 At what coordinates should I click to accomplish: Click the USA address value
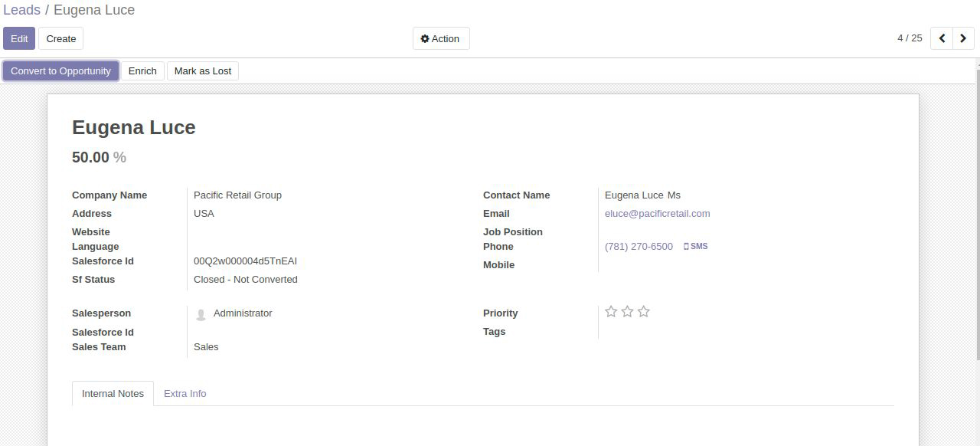(x=204, y=214)
